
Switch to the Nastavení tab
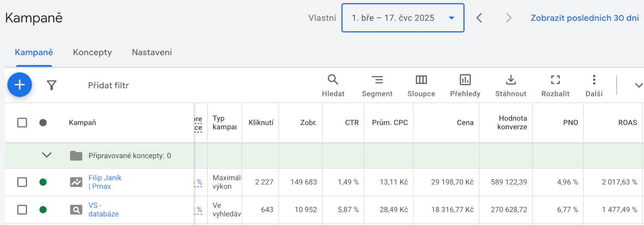(x=152, y=52)
